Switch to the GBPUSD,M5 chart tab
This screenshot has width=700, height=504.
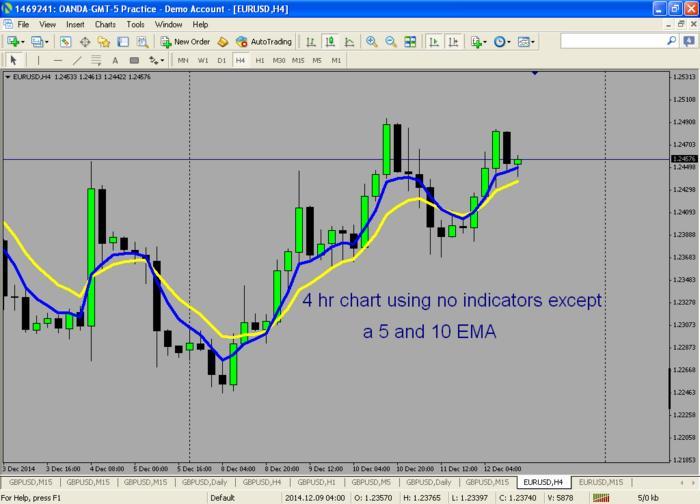371,482
